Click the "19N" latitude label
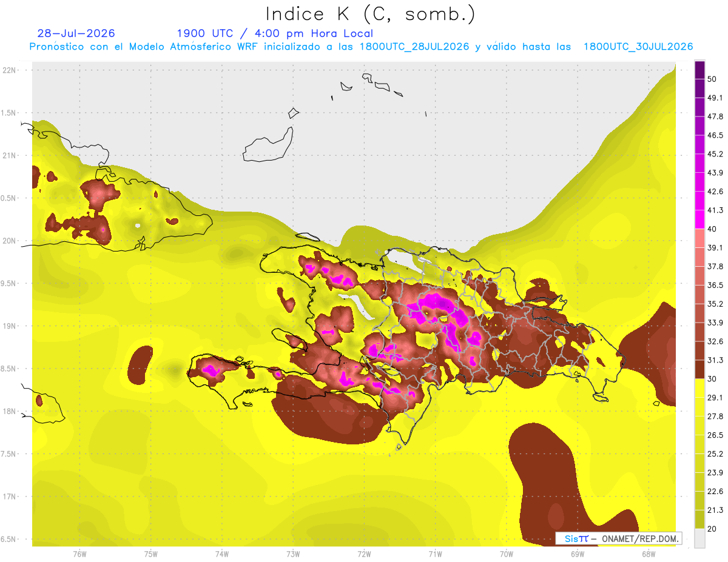Image resolution: width=728 pixels, height=562 pixels. click(10, 326)
